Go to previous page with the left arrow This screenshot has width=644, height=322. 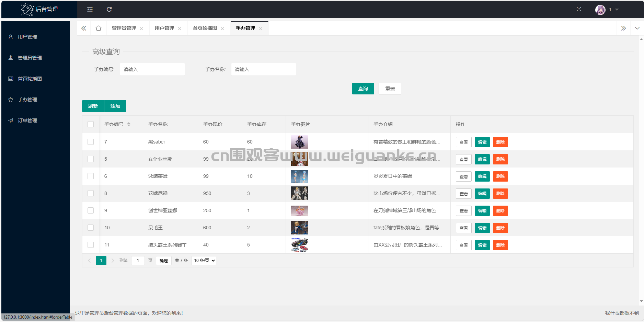coord(89,261)
